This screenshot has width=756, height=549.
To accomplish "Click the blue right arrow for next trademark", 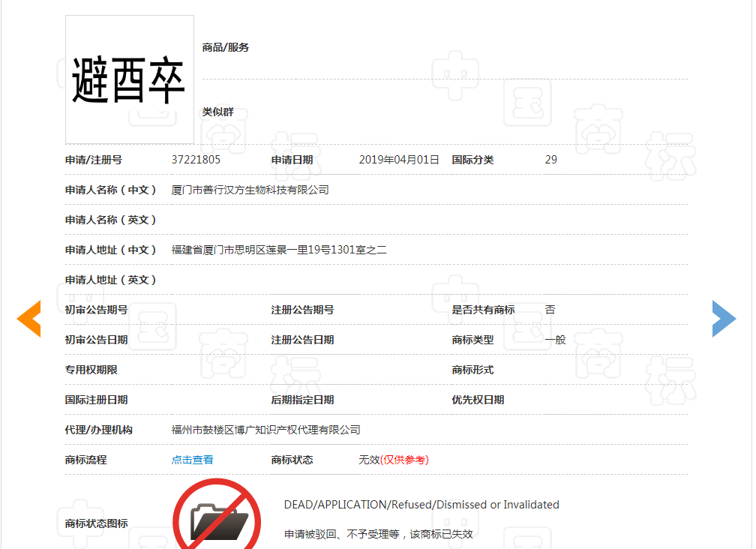I will 724,318.
